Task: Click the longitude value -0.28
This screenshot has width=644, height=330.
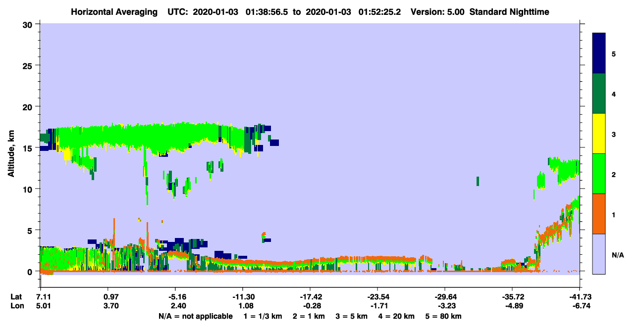Action: pos(312,306)
